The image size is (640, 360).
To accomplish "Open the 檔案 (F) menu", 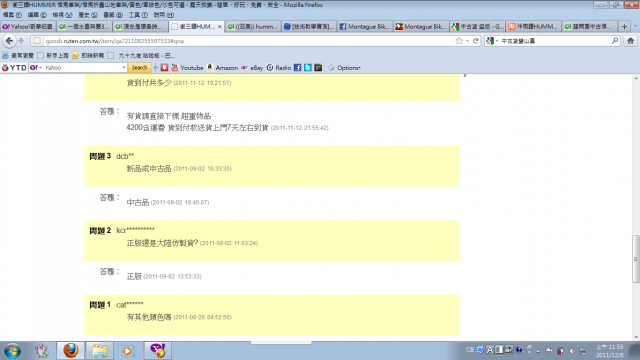I will pyautogui.click(x=12, y=15).
